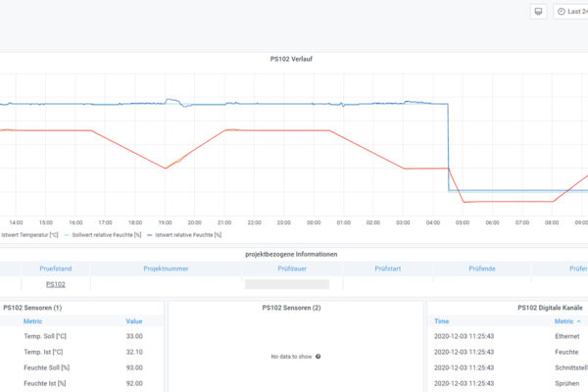Select the value 33.00
Image resolution: width=588 pixels, height=392 pixels.
coord(134,336)
